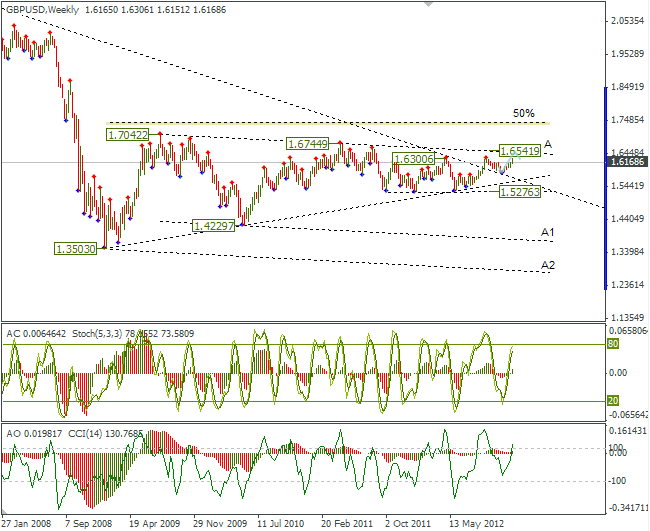Click the chart shift triangle marker at top

pyautogui.click(x=428, y=4)
